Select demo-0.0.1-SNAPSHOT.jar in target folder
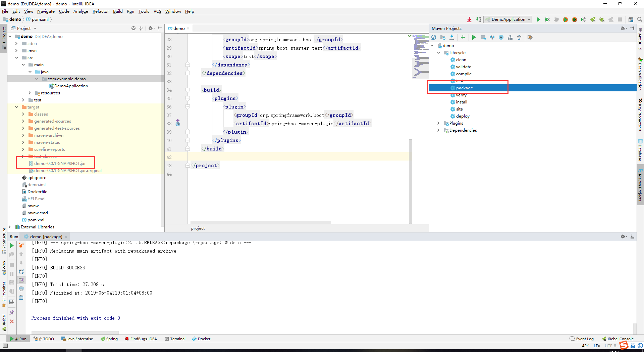 [60, 164]
